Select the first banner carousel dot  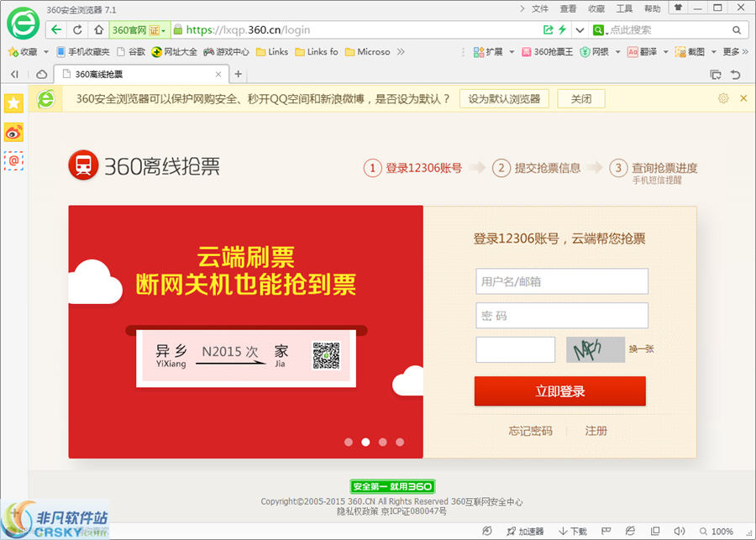pyautogui.click(x=349, y=442)
